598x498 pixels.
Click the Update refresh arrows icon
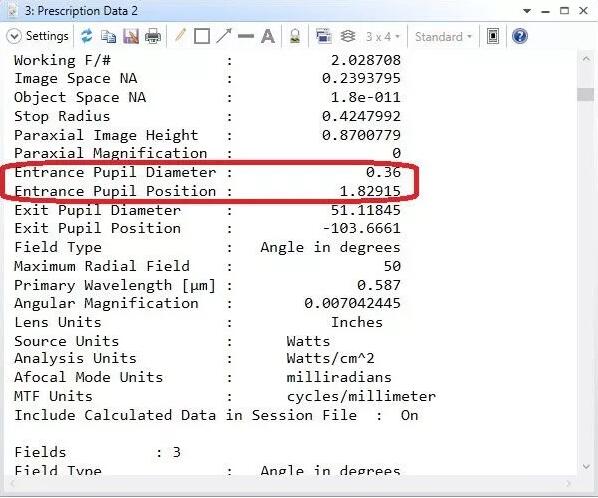point(87,37)
